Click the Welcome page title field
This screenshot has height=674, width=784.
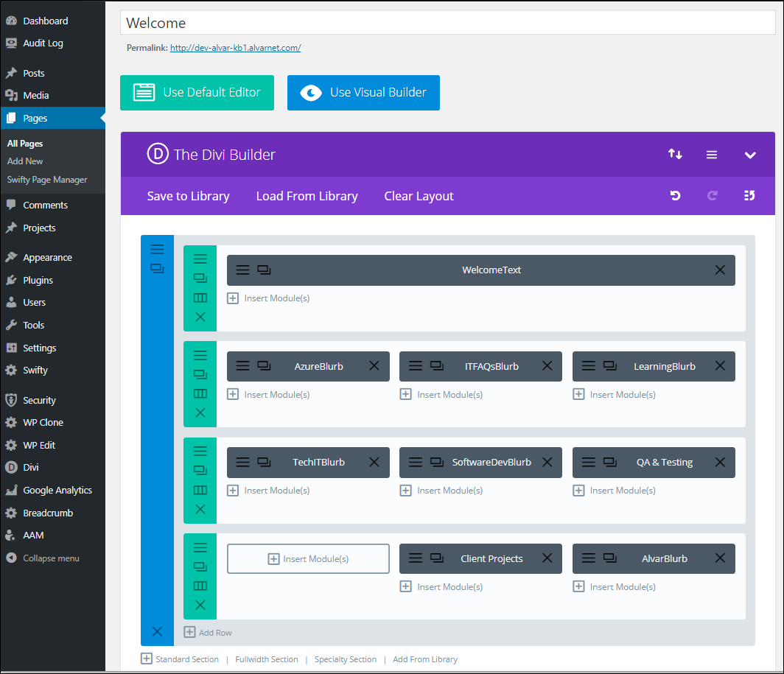click(447, 23)
